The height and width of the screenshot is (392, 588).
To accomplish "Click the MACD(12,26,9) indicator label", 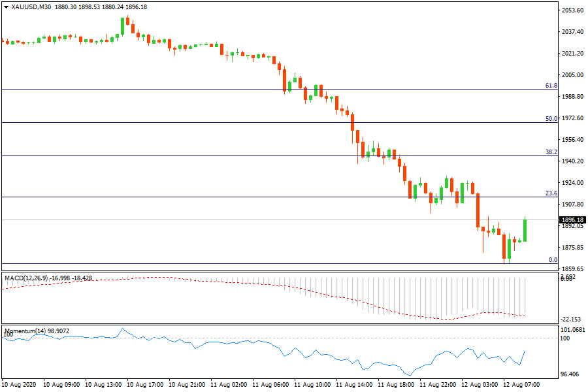I will pyautogui.click(x=25, y=278).
